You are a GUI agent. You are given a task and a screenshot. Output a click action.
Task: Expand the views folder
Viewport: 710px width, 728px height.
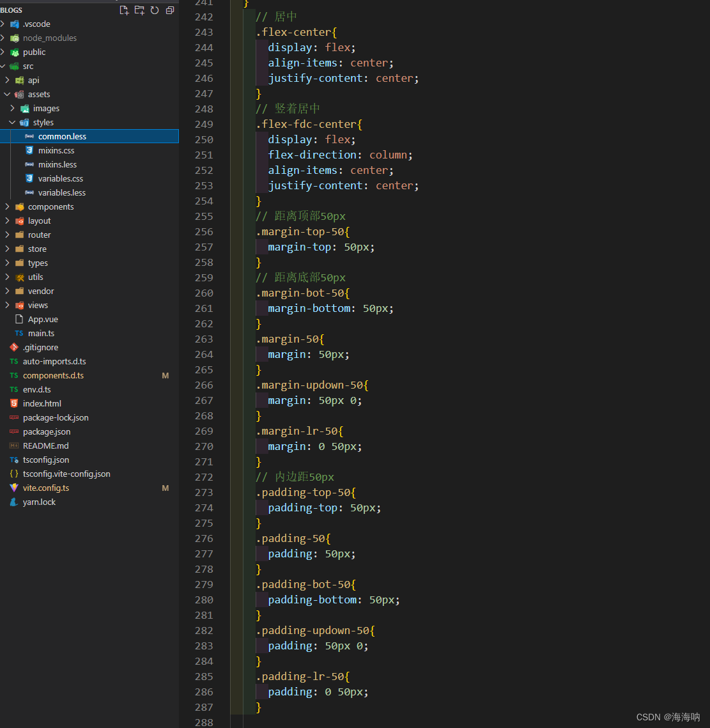pos(7,305)
